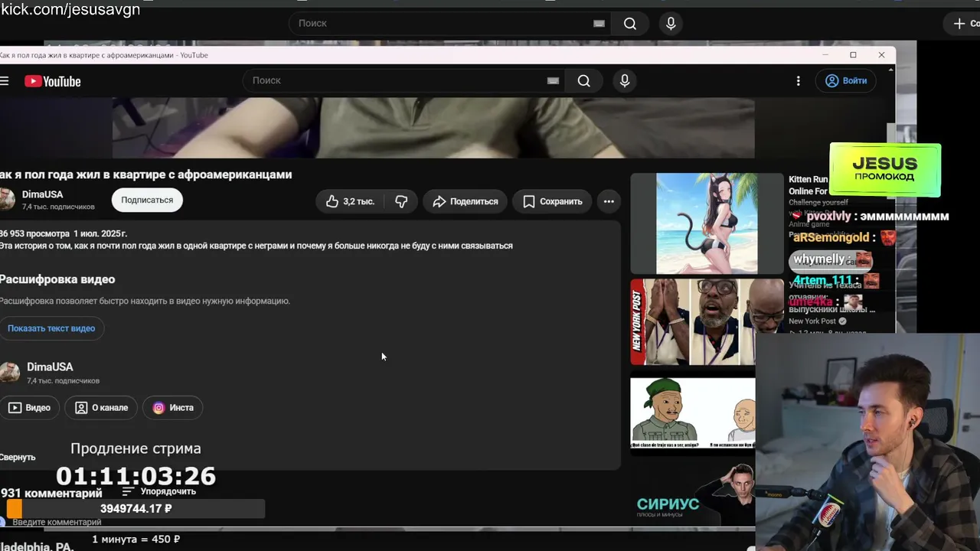Open the three-dot settings menu beside Войти
Image resolution: width=980 pixels, height=551 pixels.
point(798,80)
